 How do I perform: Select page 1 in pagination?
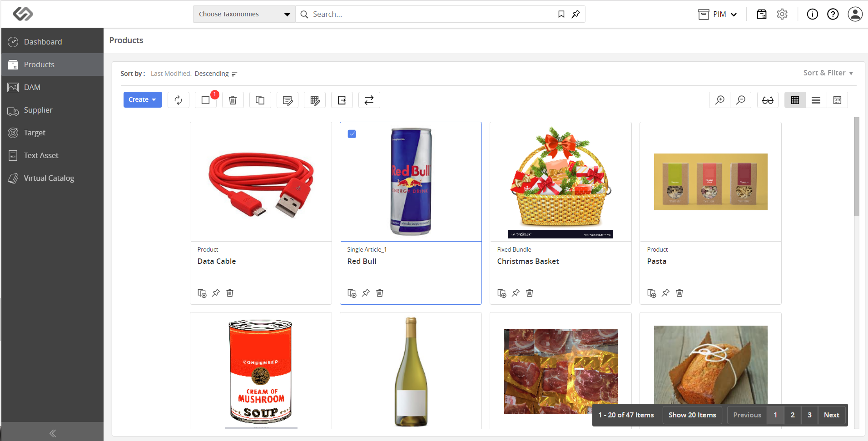click(x=775, y=415)
